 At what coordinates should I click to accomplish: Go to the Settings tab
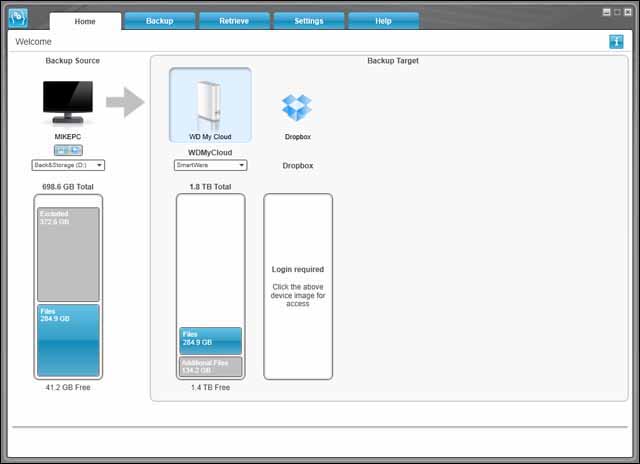pos(308,21)
